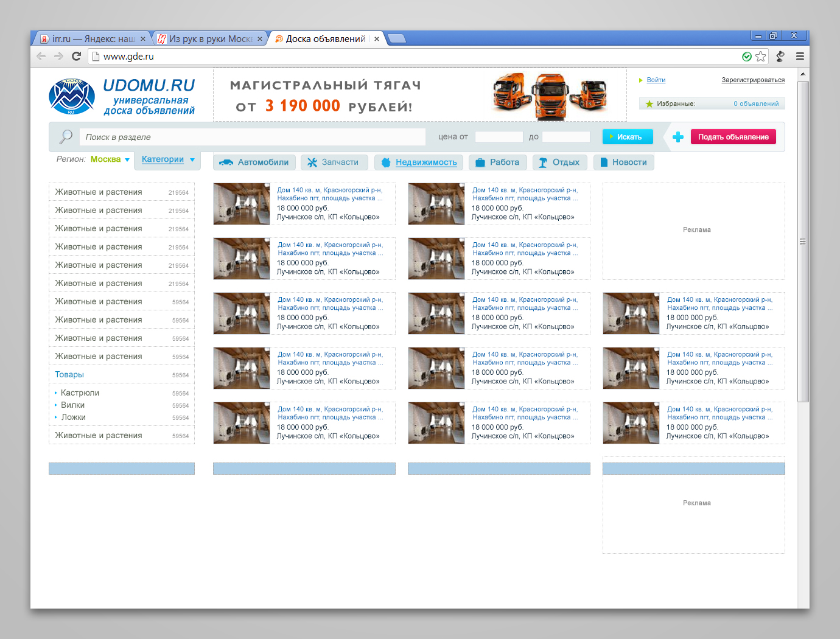Open the Работа category tab
This screenshot has height=639, width=840.
(497, 162)
